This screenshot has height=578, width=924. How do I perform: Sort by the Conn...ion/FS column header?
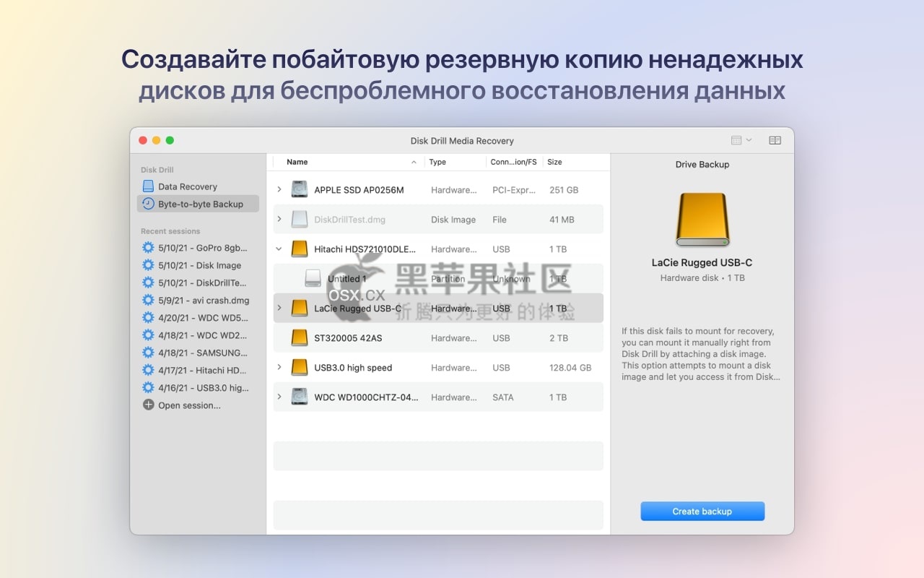(514, 162)
